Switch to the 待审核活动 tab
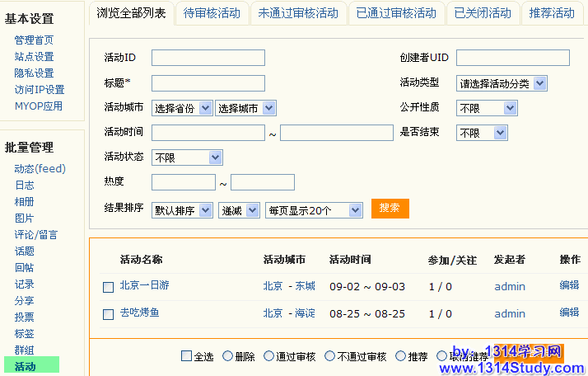The image size is (588, 376). [212, 13]
